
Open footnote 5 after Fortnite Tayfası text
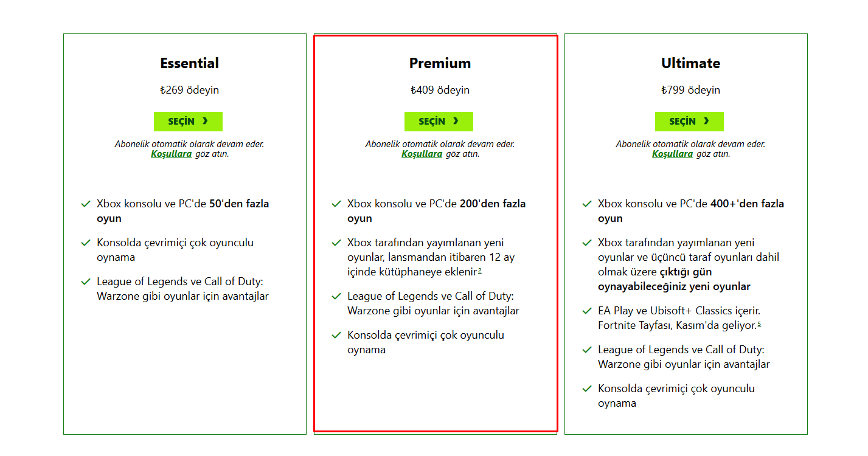tap(759, 324)
